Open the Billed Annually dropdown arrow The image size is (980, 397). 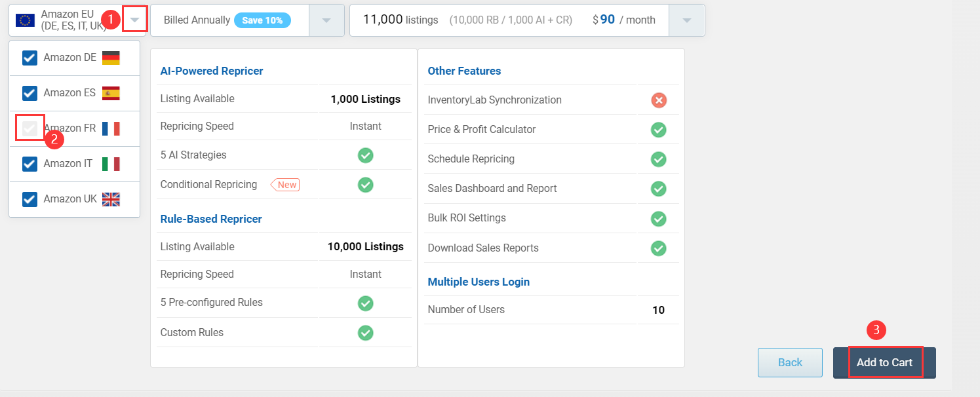pyautogui.click(x=326, y=20)
